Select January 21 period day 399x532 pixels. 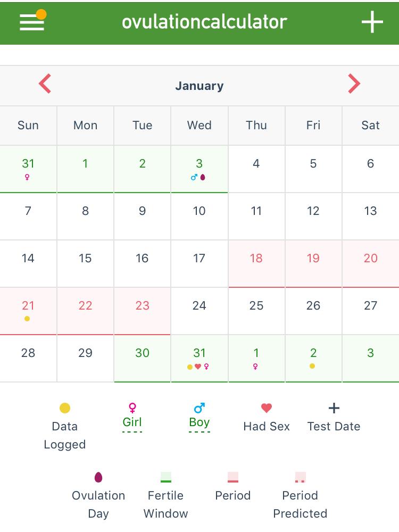point(28,311)
